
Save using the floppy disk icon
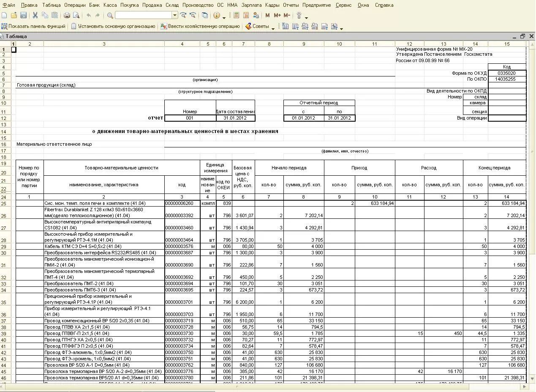(x=23, y=15)
